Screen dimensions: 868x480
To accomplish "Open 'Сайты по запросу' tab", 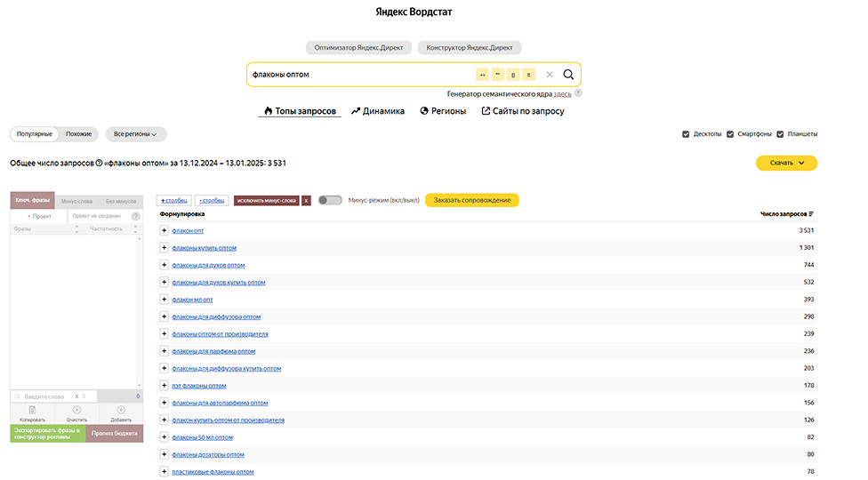I will pos(523,111).
